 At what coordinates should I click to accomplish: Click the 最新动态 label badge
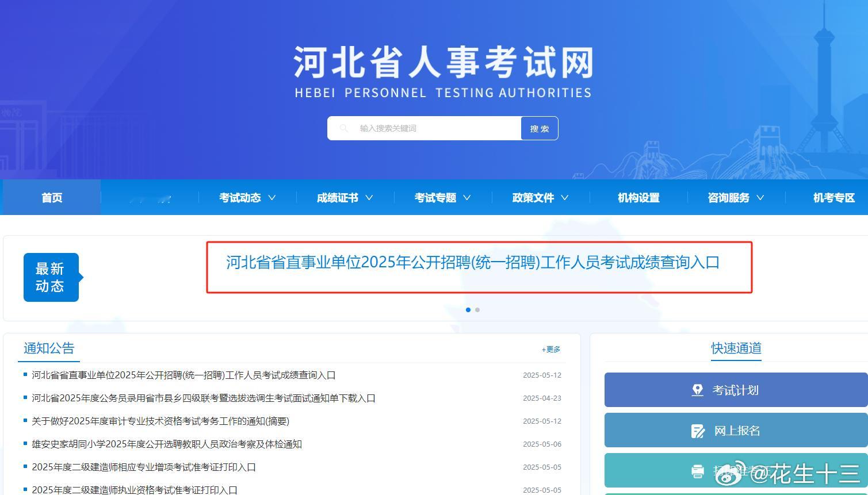click(x=51, y=277)
